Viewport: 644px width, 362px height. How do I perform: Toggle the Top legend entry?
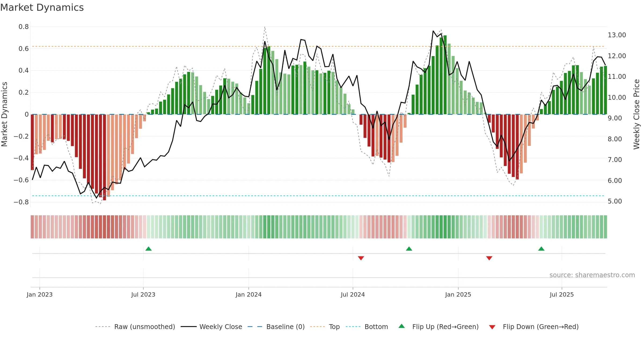pyautogui.click(x=325, y=327)
